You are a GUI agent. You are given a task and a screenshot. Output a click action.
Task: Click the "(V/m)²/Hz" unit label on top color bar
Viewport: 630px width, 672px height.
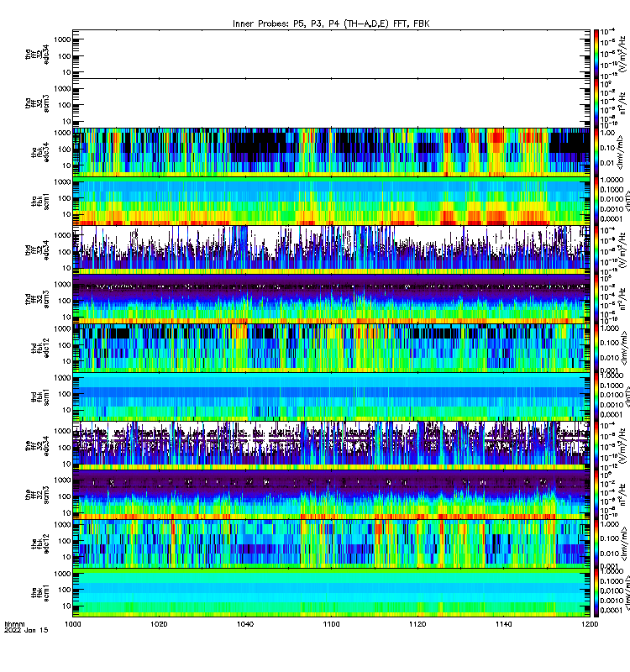[623, 54]
